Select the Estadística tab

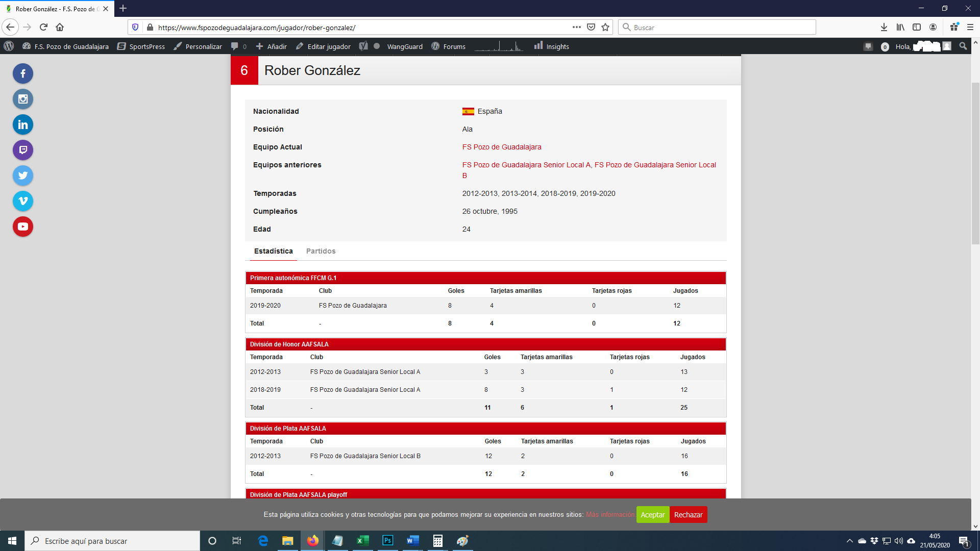[273, 251]
